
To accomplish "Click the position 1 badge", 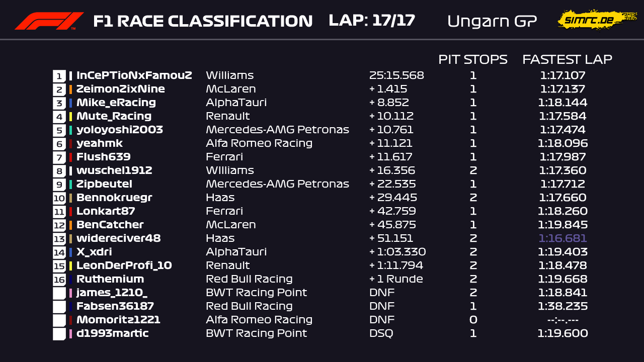I will [59, 76].
